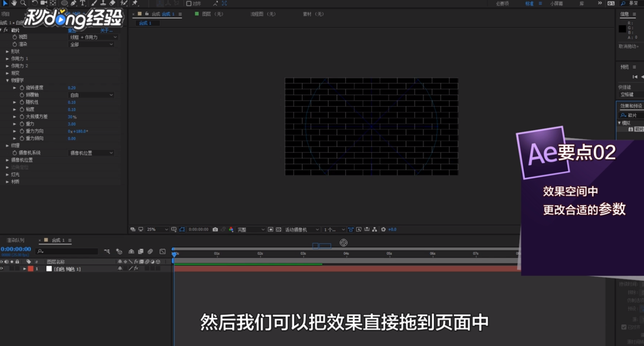
Task: Open the 摄像机系统 dropdown
Action: (91, 153)
